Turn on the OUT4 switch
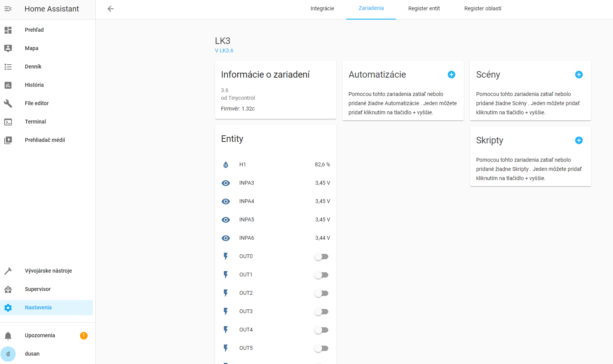The width and height of the screenshot is (613, 364). [321, 330]
